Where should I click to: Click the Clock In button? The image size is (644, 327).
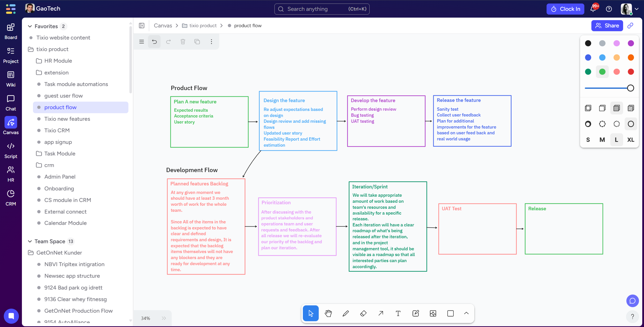(x=565, y=9)
